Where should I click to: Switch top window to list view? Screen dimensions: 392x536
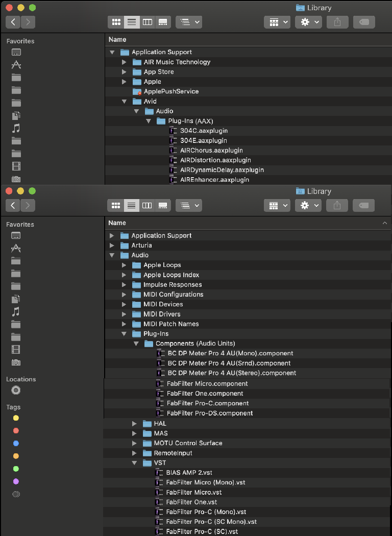click(x=132, y=22)
